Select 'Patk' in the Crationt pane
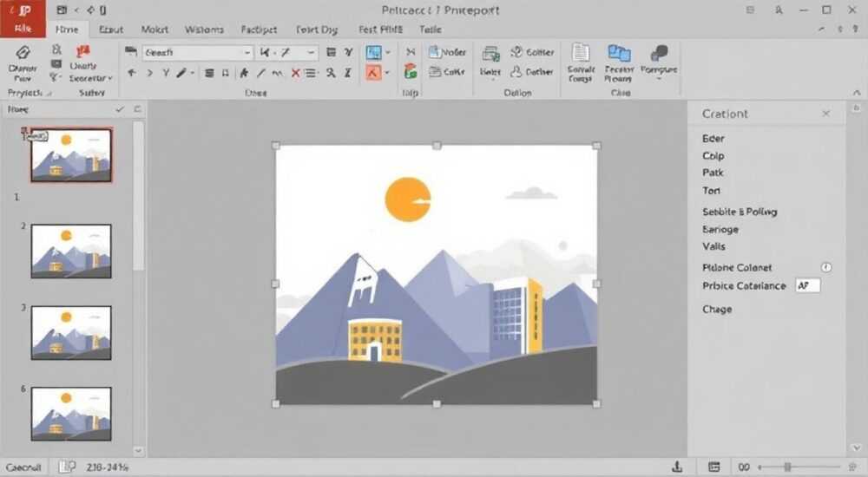Viewport: 868px width, 477px height. pyautogui.click(x=713, y=173)
